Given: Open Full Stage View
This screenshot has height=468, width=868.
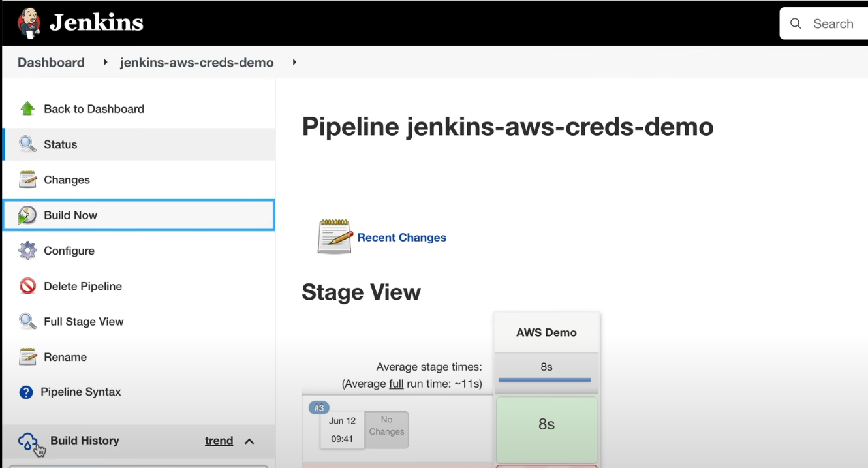Looking at the screenshot, I should coord(84,321).
